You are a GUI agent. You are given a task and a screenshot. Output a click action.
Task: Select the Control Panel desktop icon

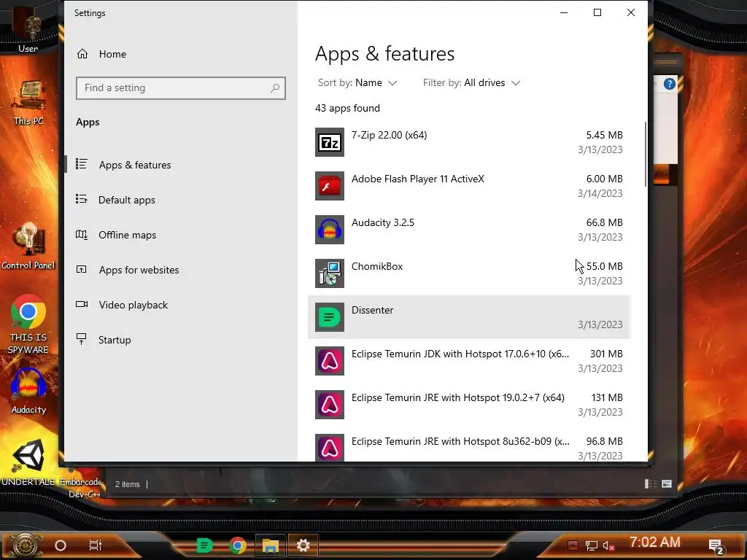click(x=28, y=246)
